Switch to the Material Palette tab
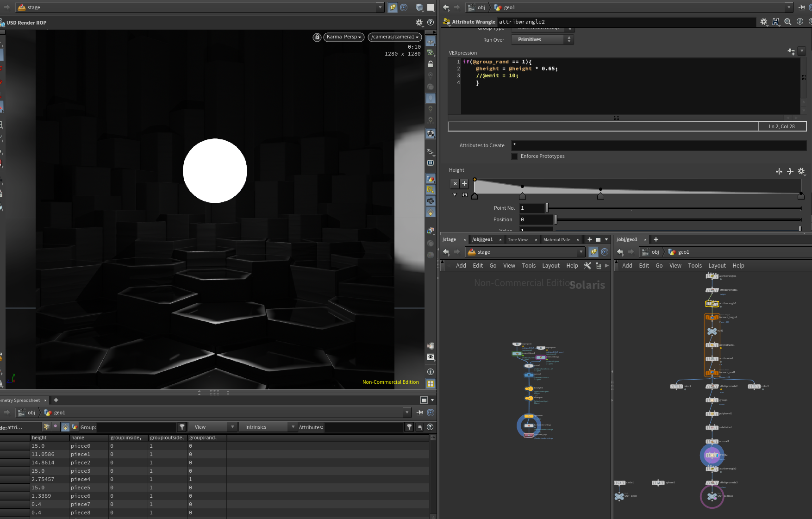This screenshot has width=812, height=519. pos(559,240)
